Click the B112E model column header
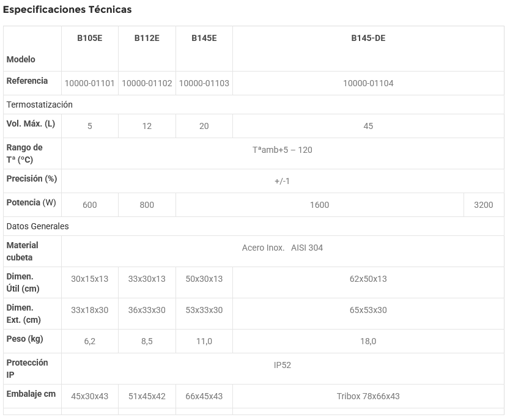This screenshot has width=510, height=420. [x=147, y=38]
